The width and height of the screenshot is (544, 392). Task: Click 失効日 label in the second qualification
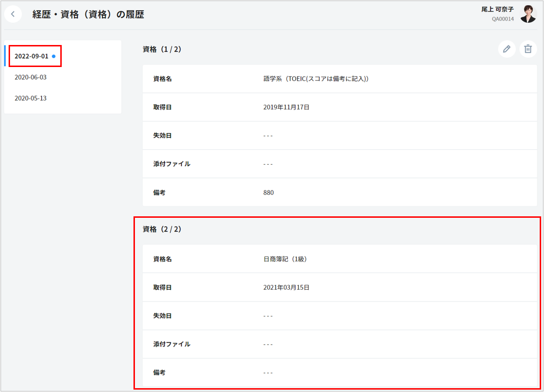[162, 316]
